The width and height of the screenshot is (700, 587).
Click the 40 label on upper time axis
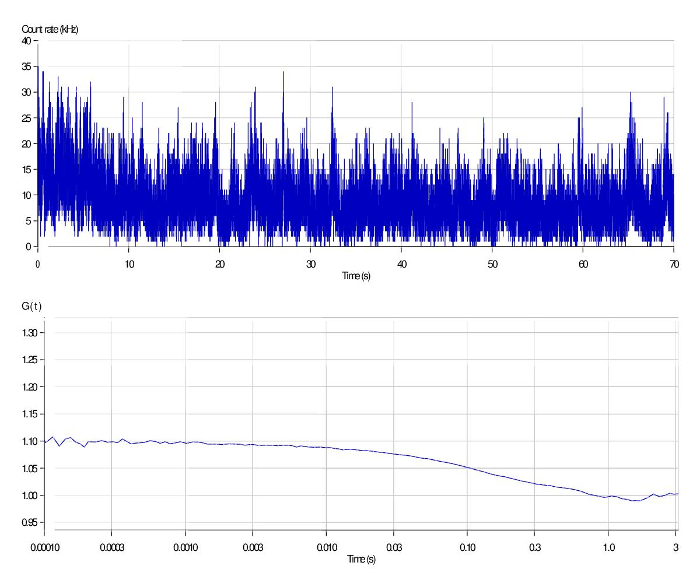(402, 264)
